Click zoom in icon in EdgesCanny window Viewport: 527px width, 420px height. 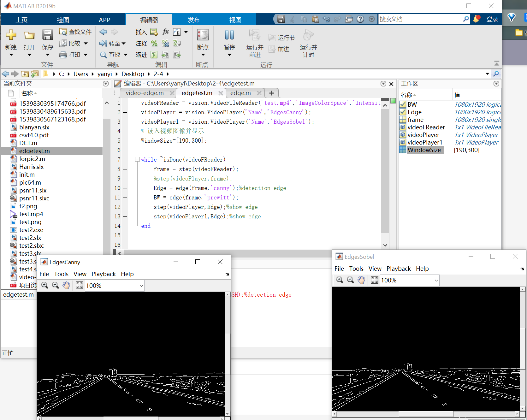(45, 285)
